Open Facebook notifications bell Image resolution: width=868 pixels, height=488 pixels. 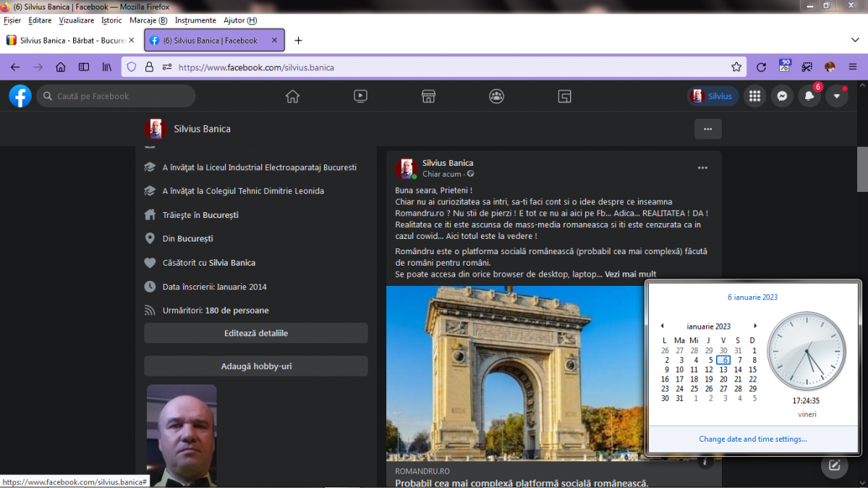coord(809,96)
